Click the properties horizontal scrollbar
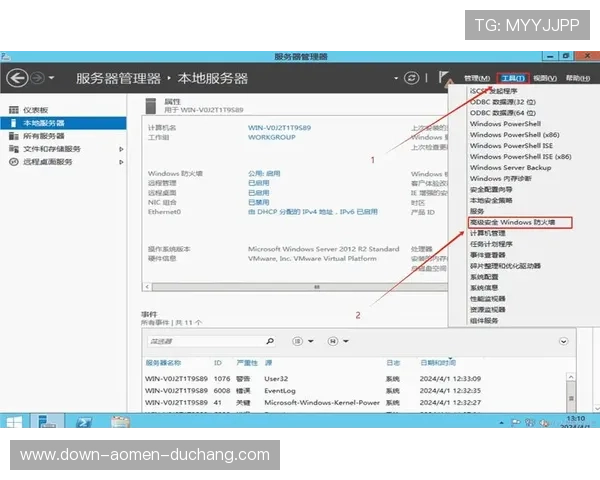 [300, 287]
